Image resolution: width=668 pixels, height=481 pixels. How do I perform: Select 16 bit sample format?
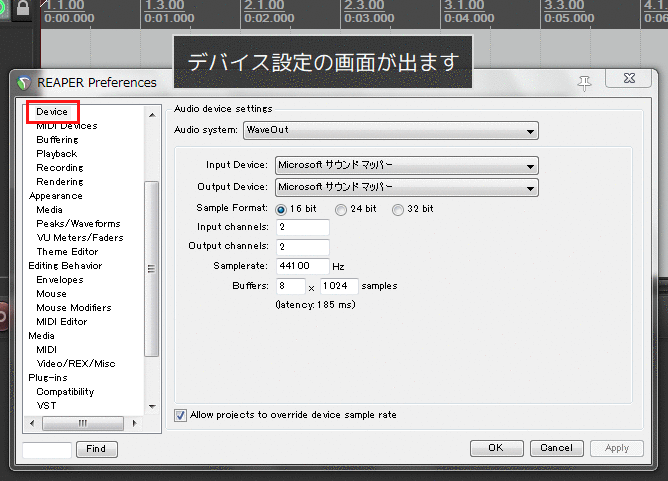pyautogui.click(x=281, y=209)
